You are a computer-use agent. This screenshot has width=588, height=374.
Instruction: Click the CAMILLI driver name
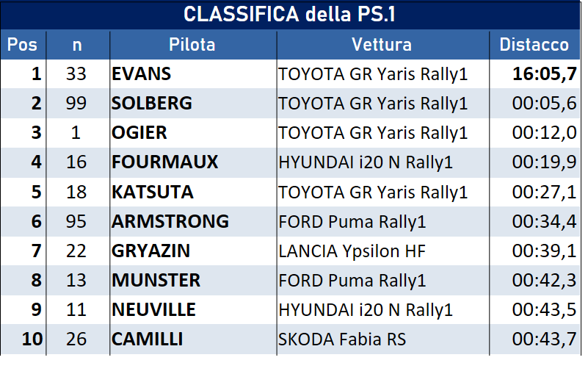tap(148, 339)
